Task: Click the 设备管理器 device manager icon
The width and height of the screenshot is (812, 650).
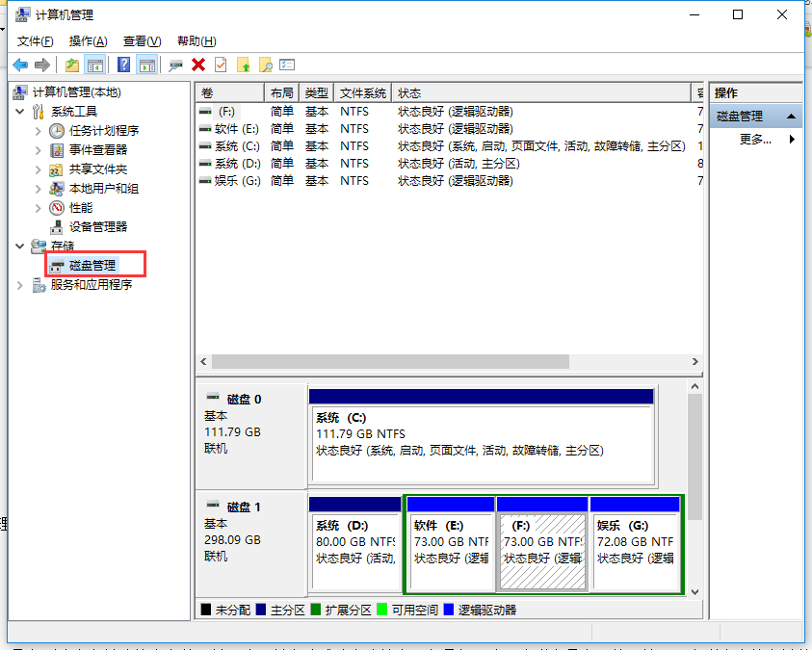Action: (55, 226)
